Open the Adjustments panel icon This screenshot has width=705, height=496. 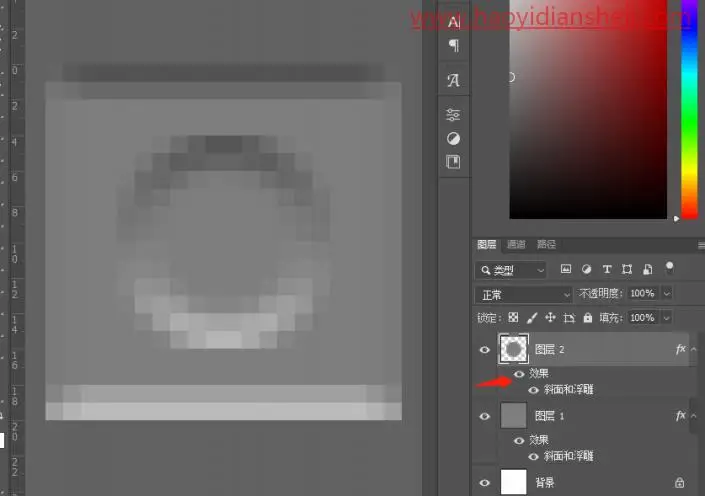(x=453, y=139)
